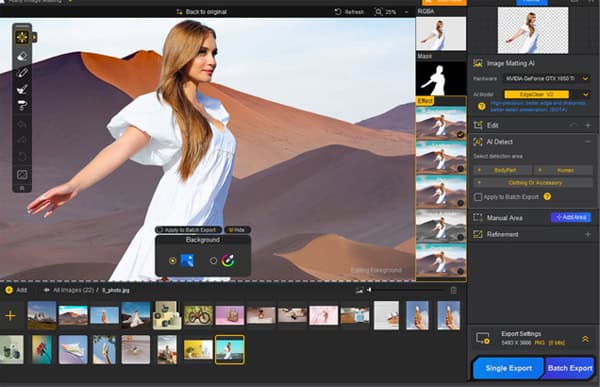Expand the Edit section with plus
Viewport: 600px width, 387px height.
click(588, 125)
